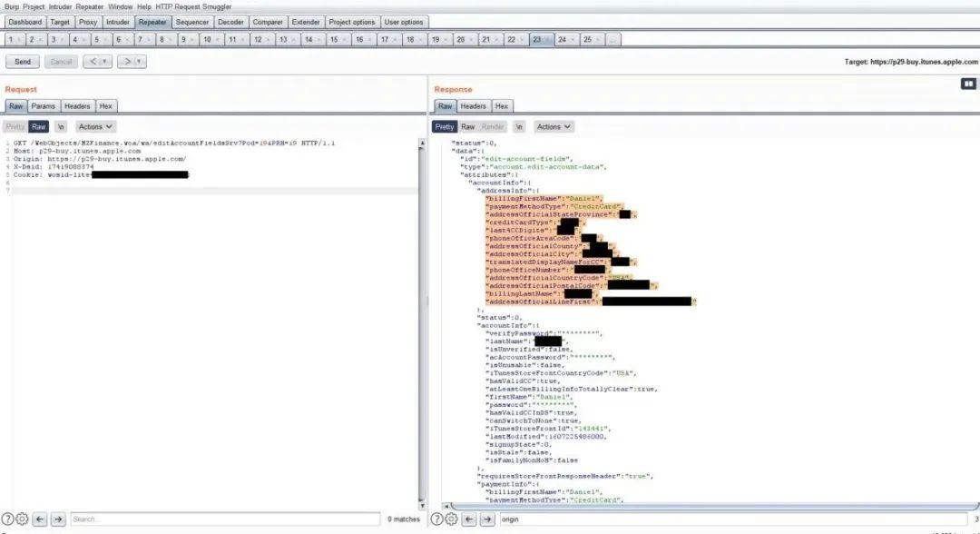Open the Sequencer tool

(x=191, y=22)
